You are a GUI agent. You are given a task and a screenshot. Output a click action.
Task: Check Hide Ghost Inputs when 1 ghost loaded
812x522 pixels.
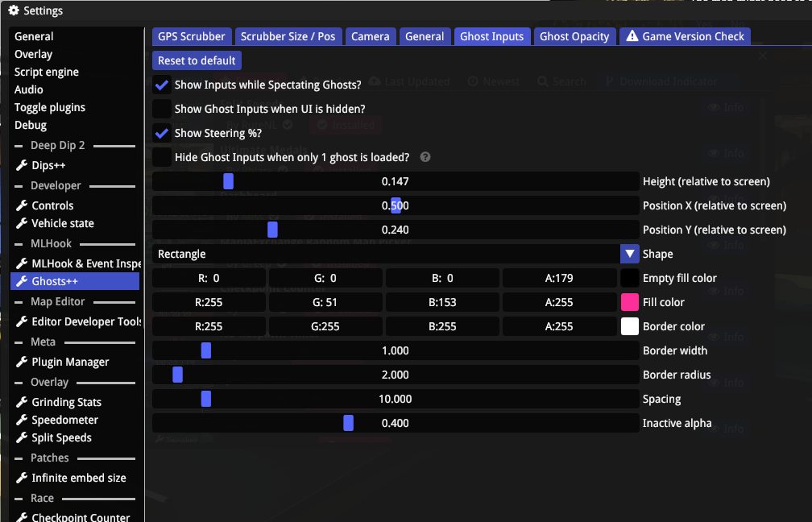point(162,157)
